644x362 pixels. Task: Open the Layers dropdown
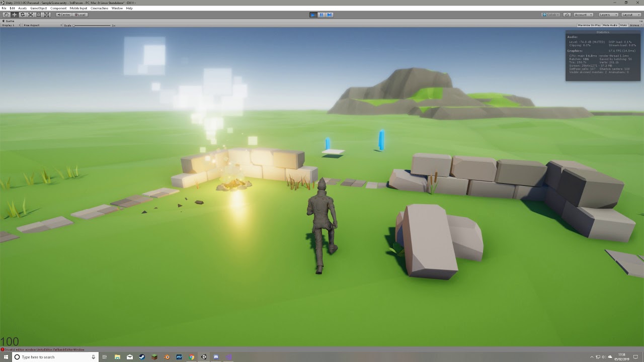point(608,15)
